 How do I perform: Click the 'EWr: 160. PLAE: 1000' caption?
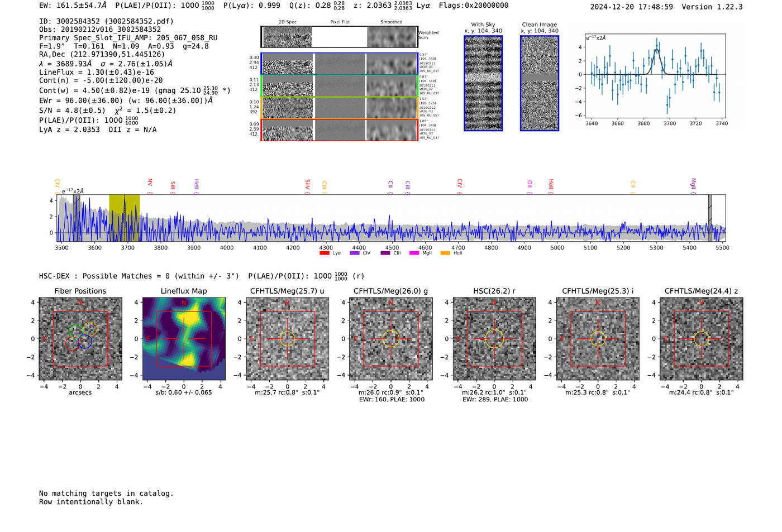coord(392,399)
